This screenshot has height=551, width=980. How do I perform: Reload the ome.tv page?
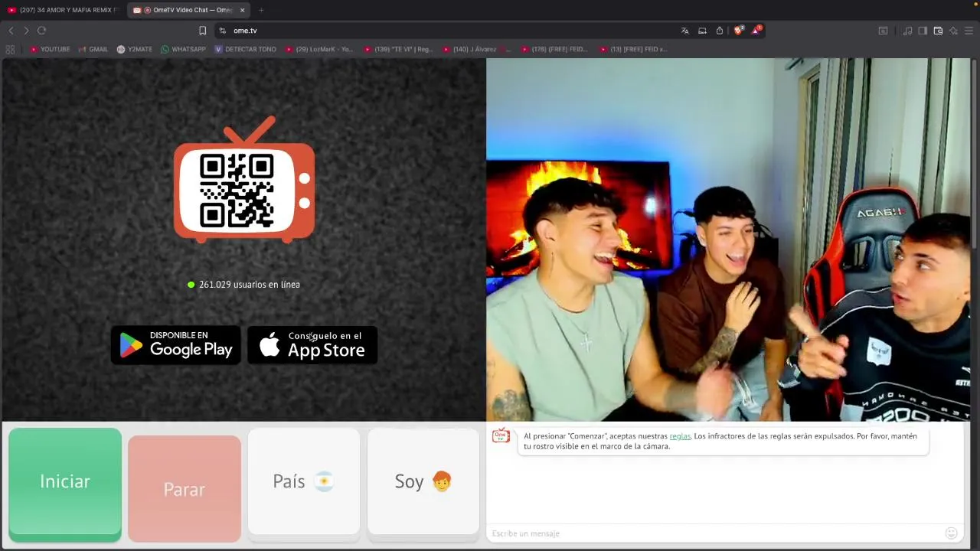[41, 31]
